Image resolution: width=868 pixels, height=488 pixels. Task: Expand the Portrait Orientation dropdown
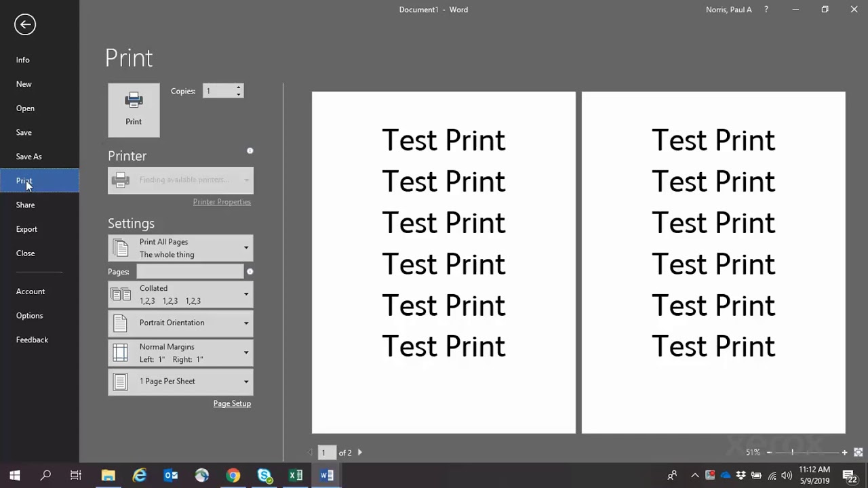click(180, 323)
